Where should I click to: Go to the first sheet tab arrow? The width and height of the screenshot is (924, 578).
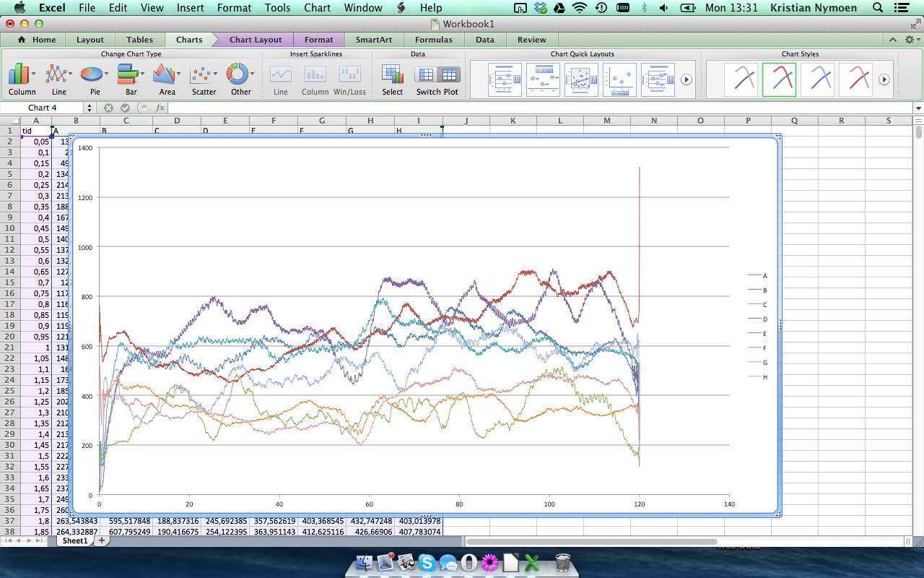pos(8,540)
